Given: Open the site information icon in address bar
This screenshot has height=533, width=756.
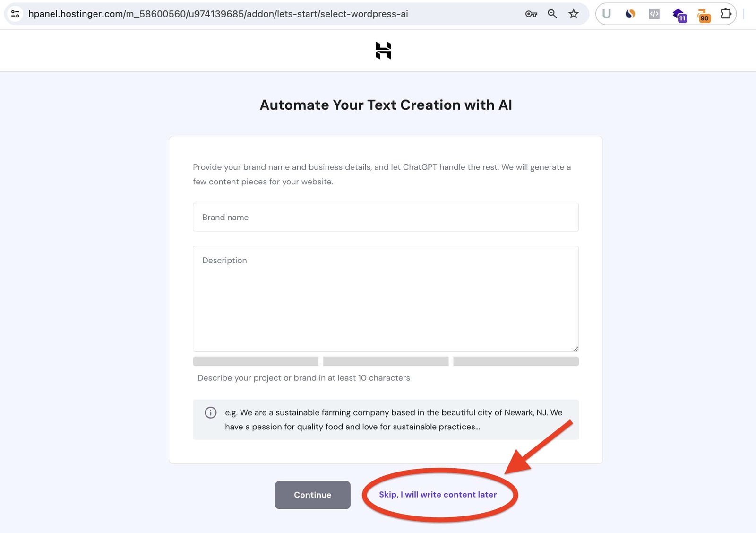Looking at the screenshot, I should click(x=15, y=14).
